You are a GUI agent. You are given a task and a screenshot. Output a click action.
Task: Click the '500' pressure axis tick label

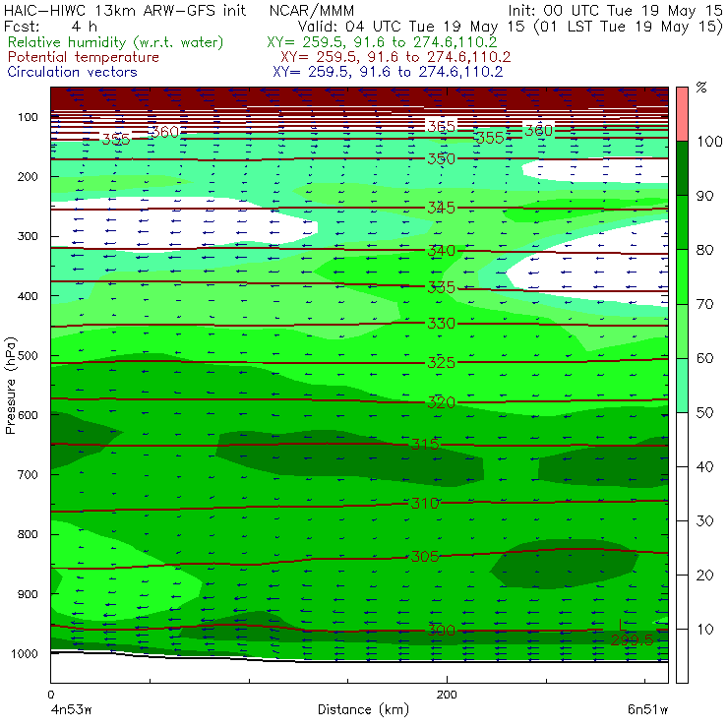[28, 356]
